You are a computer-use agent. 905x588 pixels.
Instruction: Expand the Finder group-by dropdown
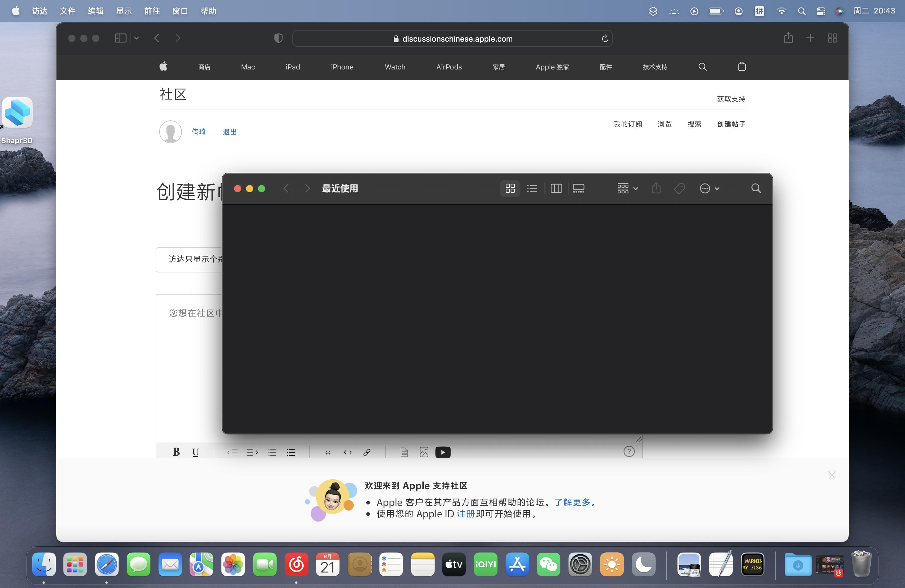click(x=627, y=188)
